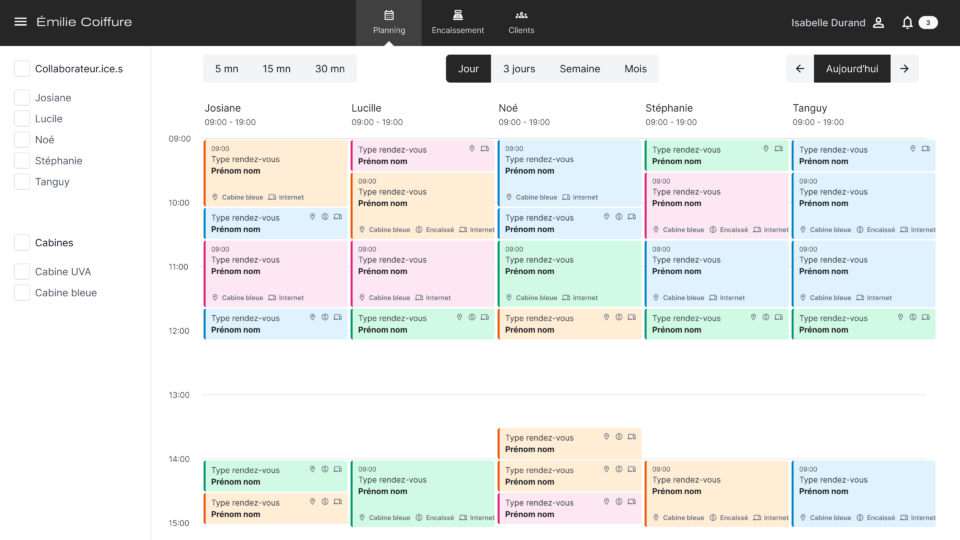Open the Encaissement cash register tab

coord(458,22)
